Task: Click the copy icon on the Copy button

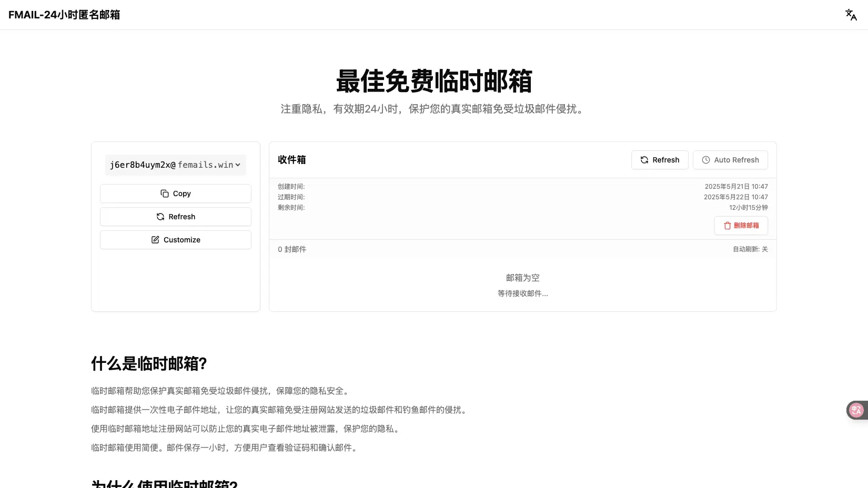Action: [164, 194]
